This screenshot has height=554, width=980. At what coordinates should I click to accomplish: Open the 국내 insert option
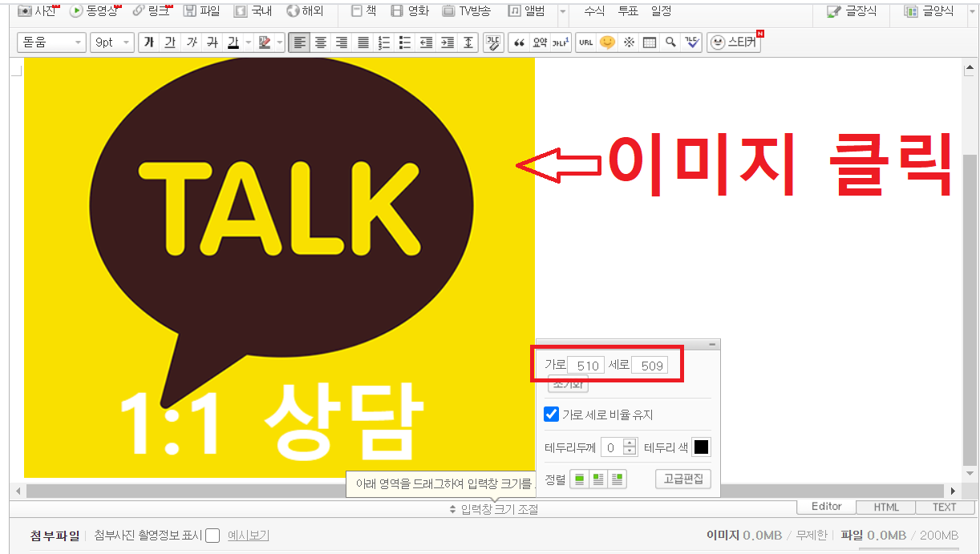coord(253,11)
